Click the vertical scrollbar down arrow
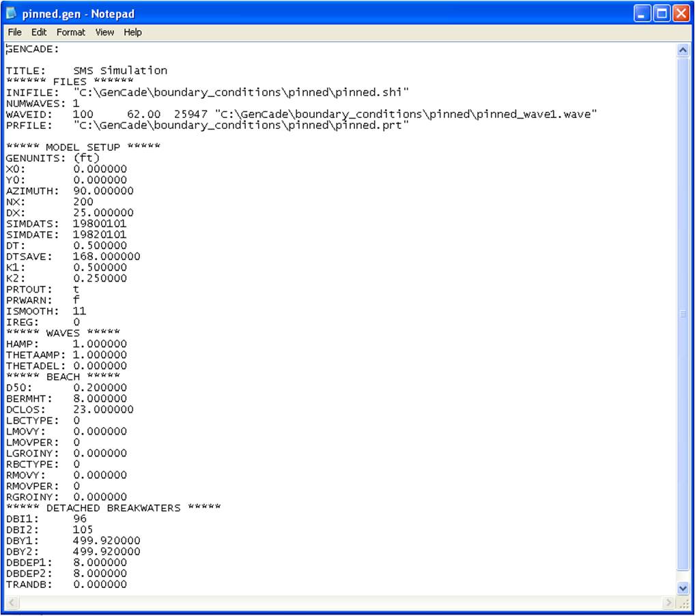Screen dimensions: 695x616 [683, 587]
